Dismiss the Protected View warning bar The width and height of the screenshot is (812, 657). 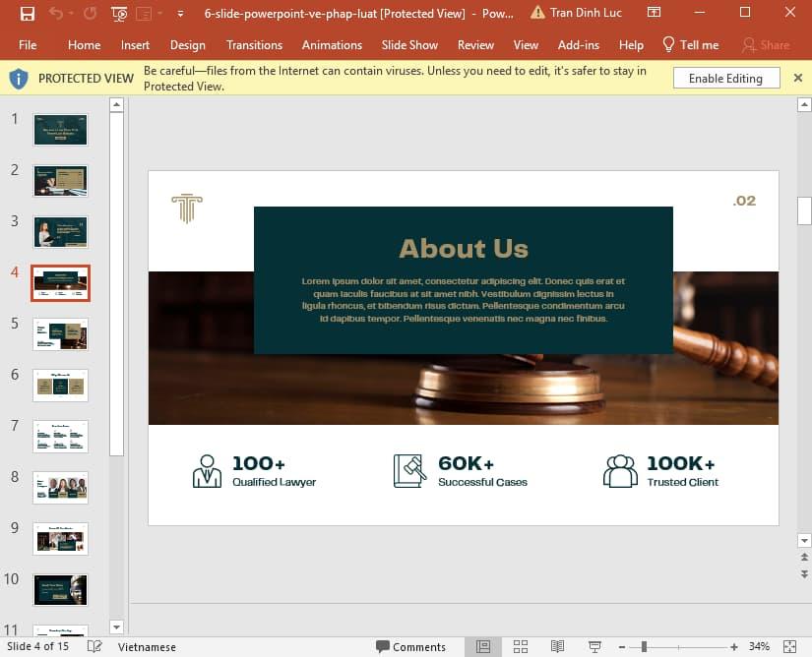[x=799, y=78]
